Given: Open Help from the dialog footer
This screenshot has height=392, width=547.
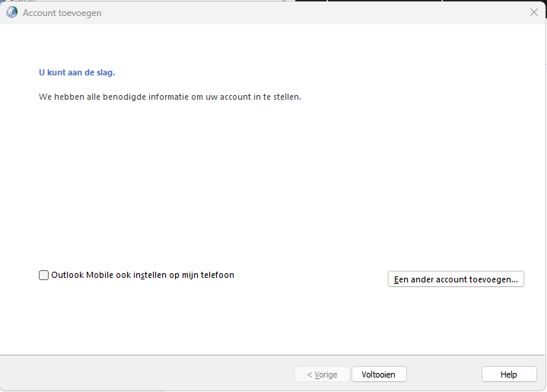Looking at the screenshot, I should click(x=508, y=374).
